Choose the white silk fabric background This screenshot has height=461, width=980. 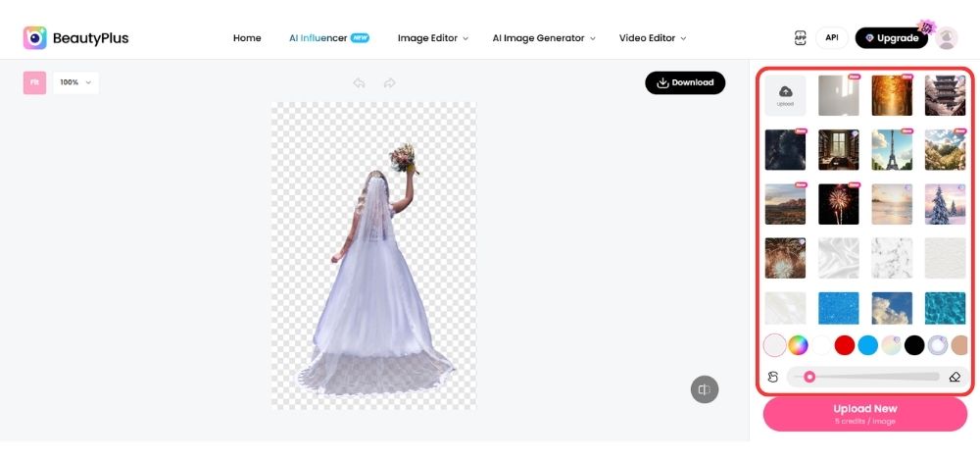click(x=839, y=258)
